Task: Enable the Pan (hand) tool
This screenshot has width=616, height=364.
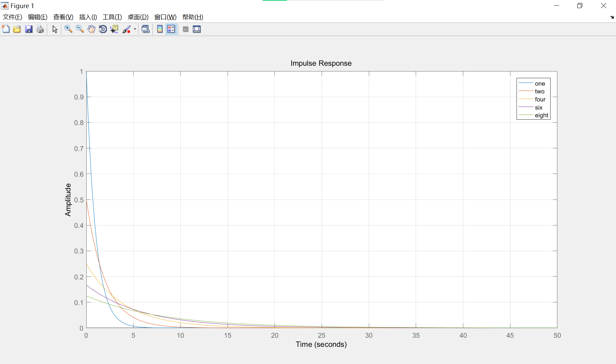Action: point(91,29)
